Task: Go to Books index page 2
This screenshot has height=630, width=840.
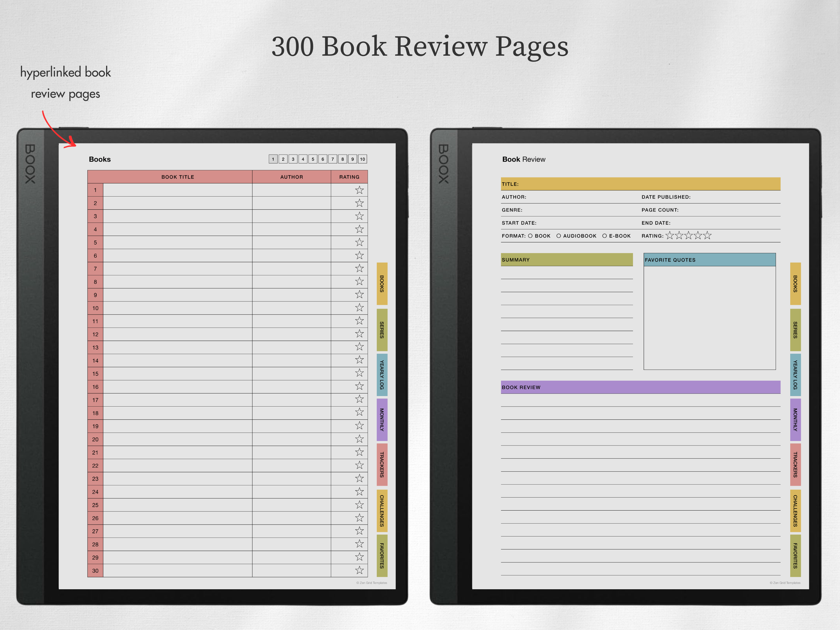Action: (283, 159)
